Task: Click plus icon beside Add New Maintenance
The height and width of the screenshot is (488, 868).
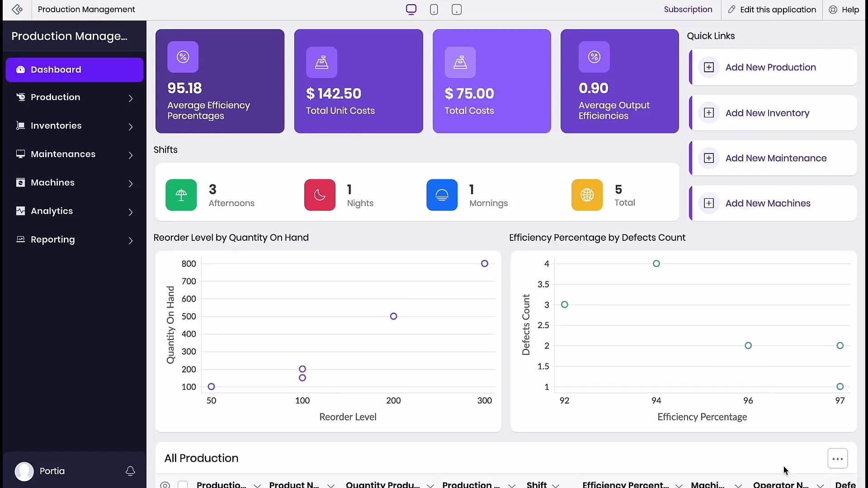Action: 709,158
